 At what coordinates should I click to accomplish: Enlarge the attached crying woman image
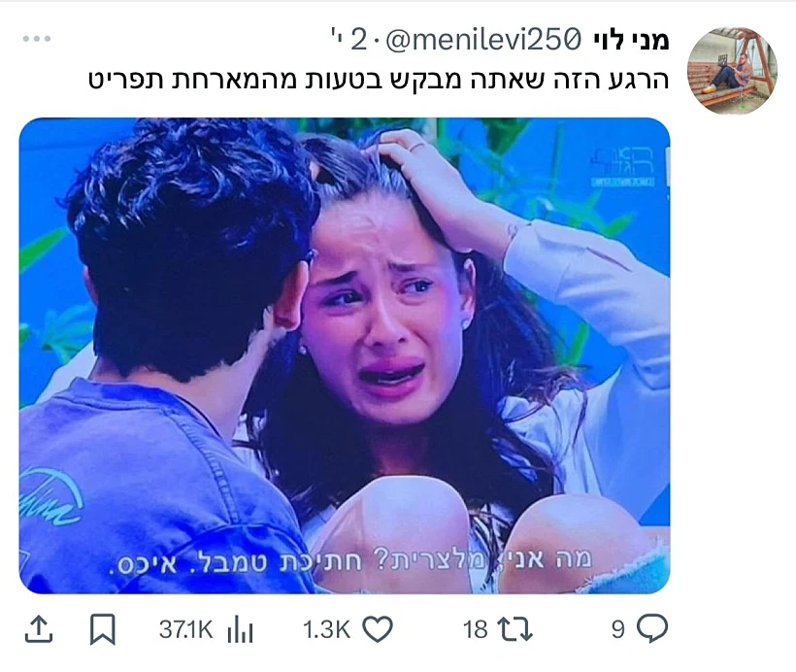(345, 355)
